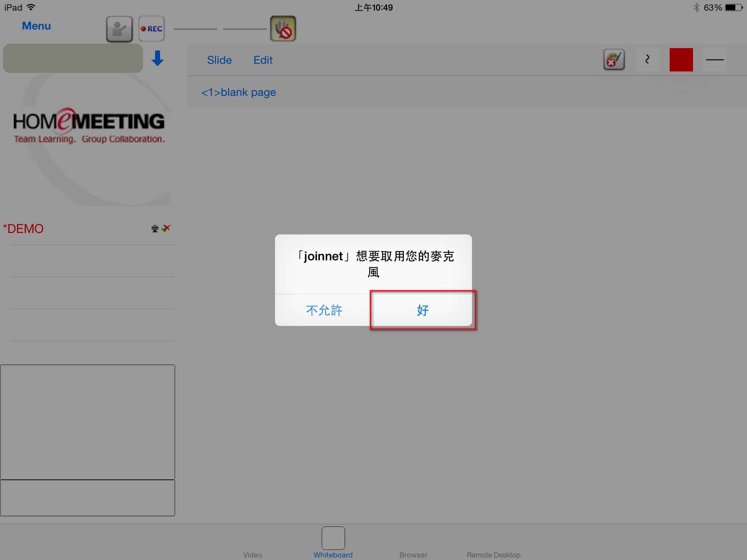Tap 好 to allow microphone access
Screen dimensions: 747x560
[422, 310]
